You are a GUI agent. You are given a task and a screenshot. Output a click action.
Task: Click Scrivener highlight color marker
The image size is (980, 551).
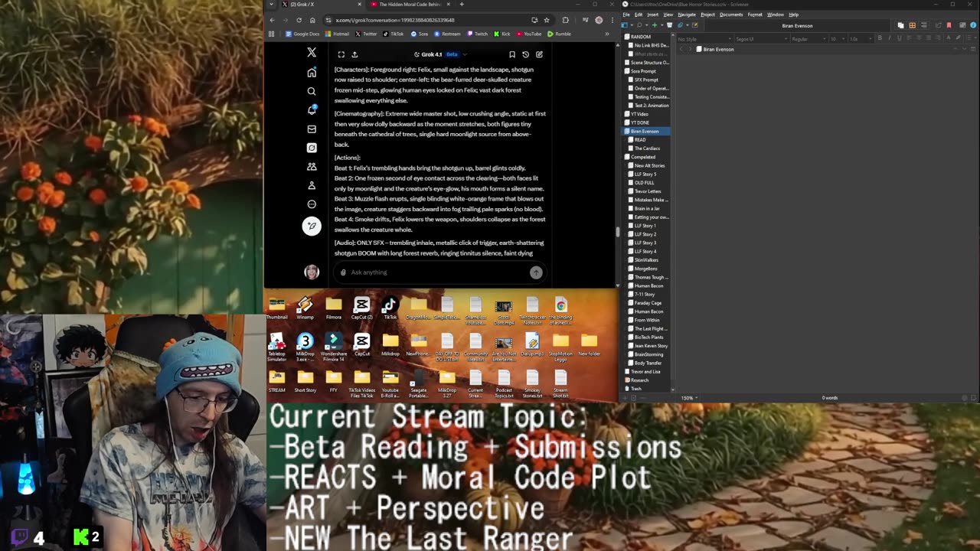click(x=958, y=38)
